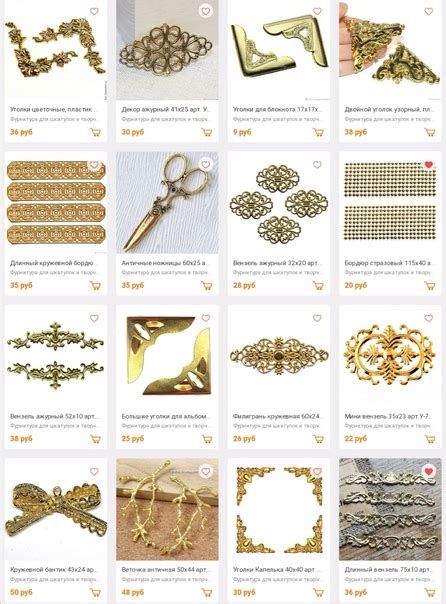The width and height of the screenshot is (446, 604).
Task: View the golden scissors product image
Action: pos(167,203)
